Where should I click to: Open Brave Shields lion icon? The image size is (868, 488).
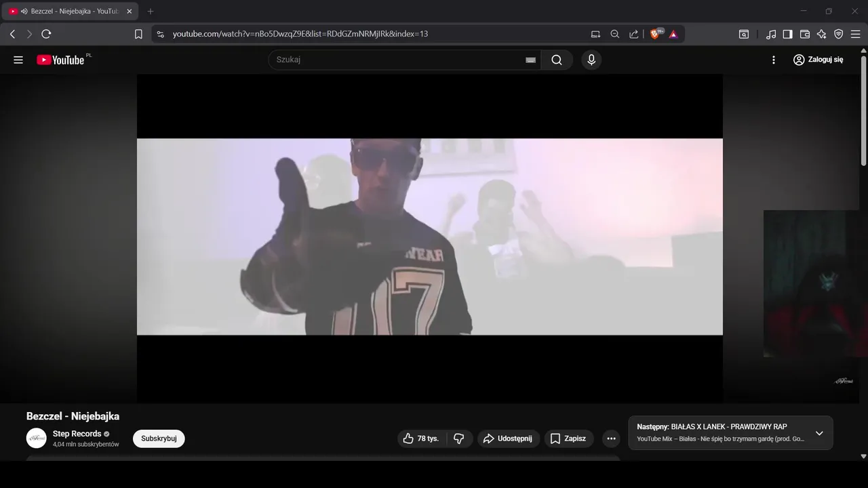(656, 34)
